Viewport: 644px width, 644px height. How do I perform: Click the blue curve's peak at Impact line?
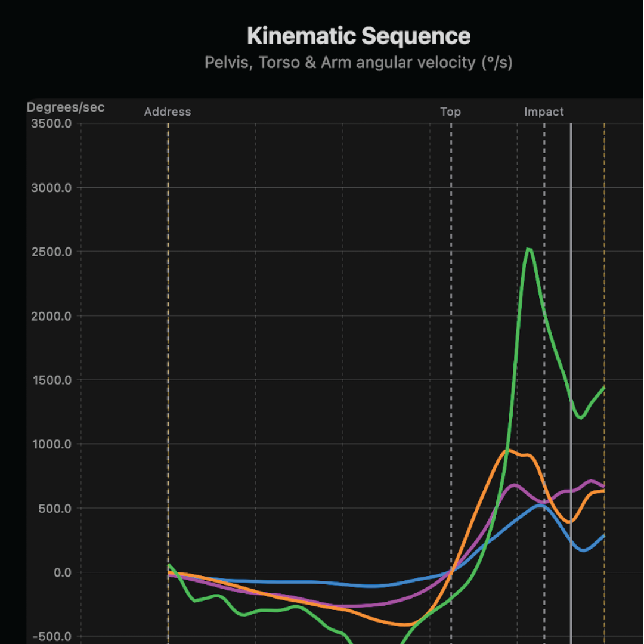(x=541, y=505)
